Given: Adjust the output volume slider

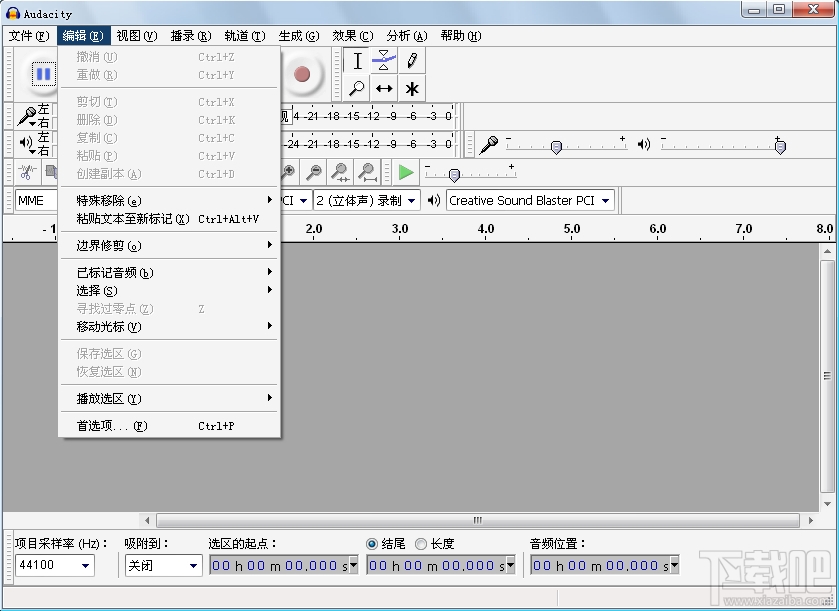Looking at the screenshot, I should pos(780,146).
